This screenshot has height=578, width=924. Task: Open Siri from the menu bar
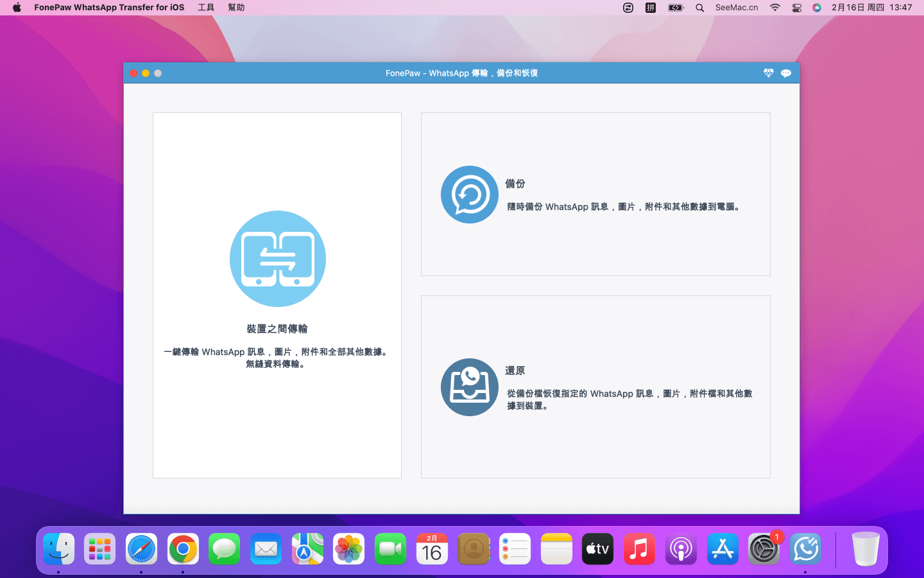pyautogui.click(x=817, y=8)
